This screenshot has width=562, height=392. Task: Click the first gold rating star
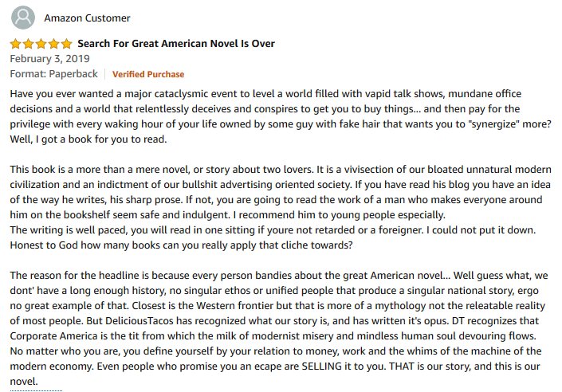[15, 44]
